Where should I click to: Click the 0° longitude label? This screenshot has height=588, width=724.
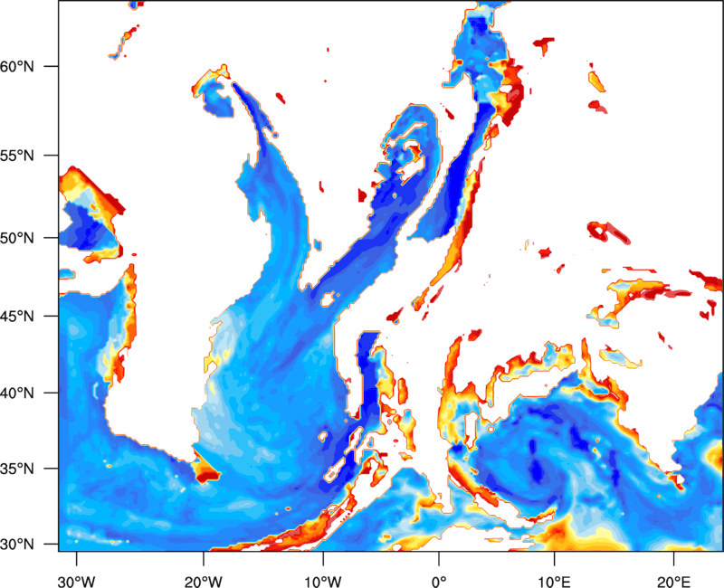439,582
